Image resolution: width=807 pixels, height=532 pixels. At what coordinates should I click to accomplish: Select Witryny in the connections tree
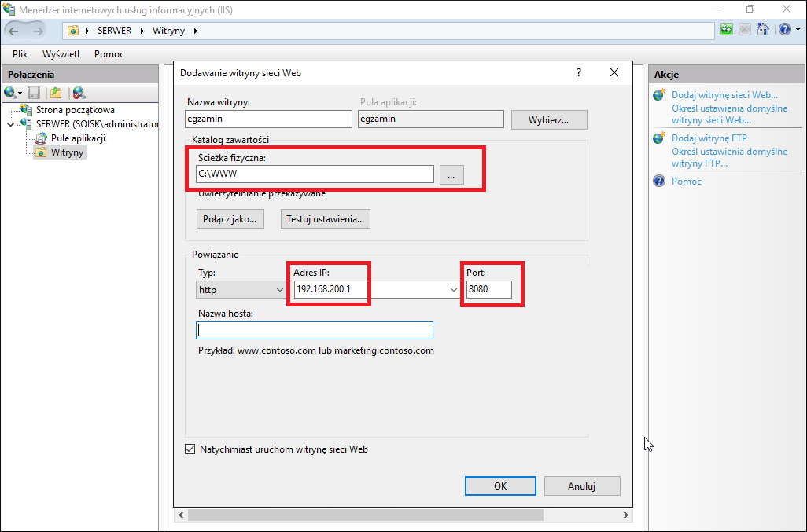click(67, 152)
